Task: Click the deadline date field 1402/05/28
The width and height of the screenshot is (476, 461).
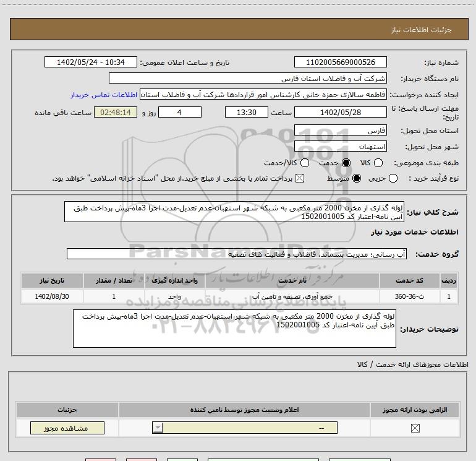Action: (x=340, y=113)
